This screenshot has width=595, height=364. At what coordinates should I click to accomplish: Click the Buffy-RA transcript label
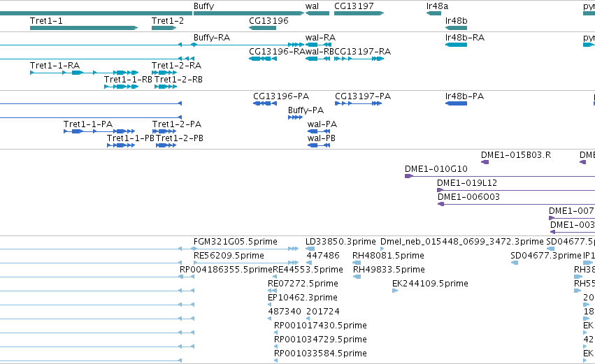[212, 38]
